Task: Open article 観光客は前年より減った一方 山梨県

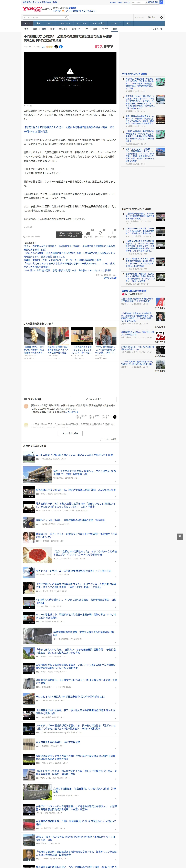Action: point(76,490)
